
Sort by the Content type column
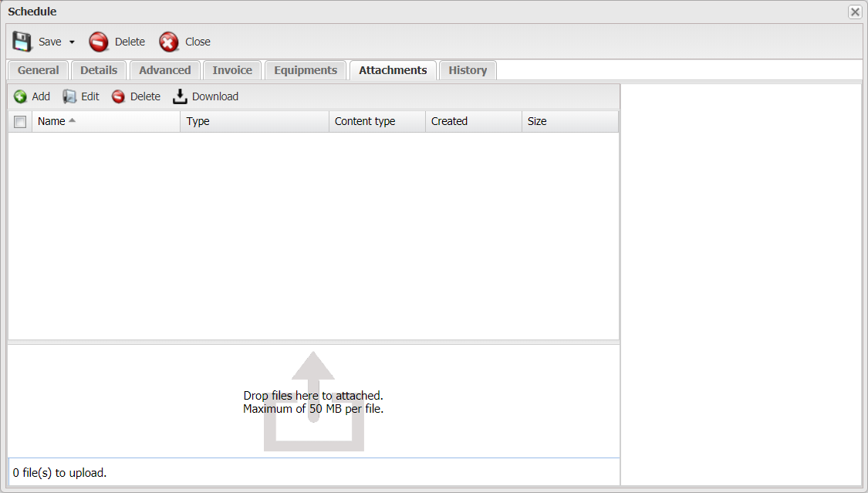pyautogui.click(x=377, y=121)
